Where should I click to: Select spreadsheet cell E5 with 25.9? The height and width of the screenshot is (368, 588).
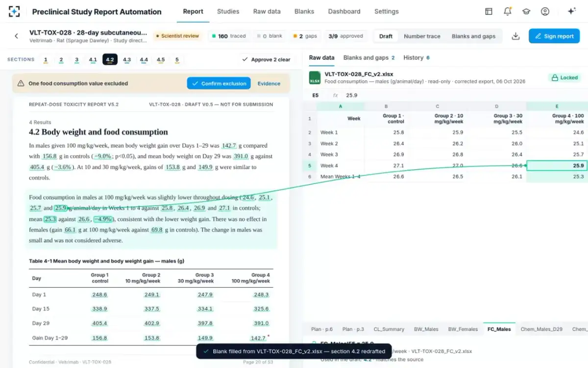point(557,165)
